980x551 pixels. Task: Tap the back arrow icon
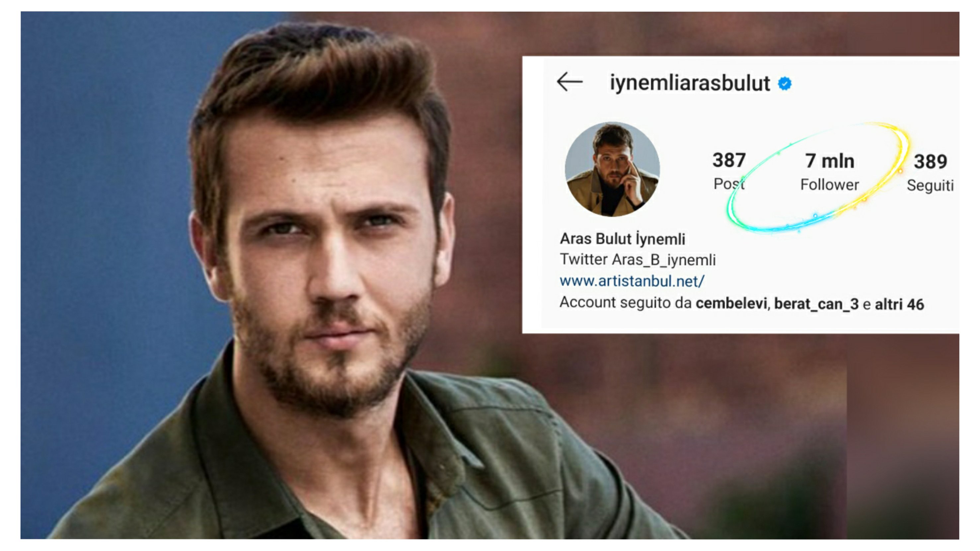pos(569,82)
